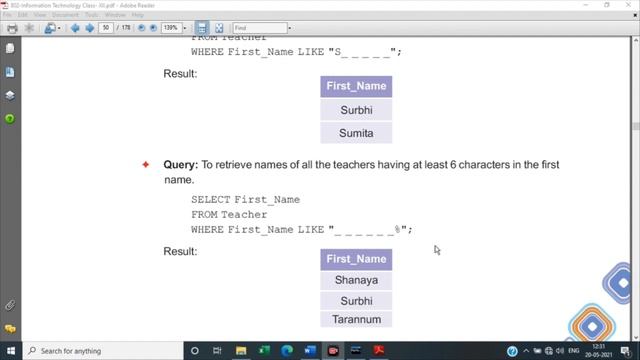Click the 'SELECT First_Name' code line
Screen dimensions: 640x360
coord(245,200)
